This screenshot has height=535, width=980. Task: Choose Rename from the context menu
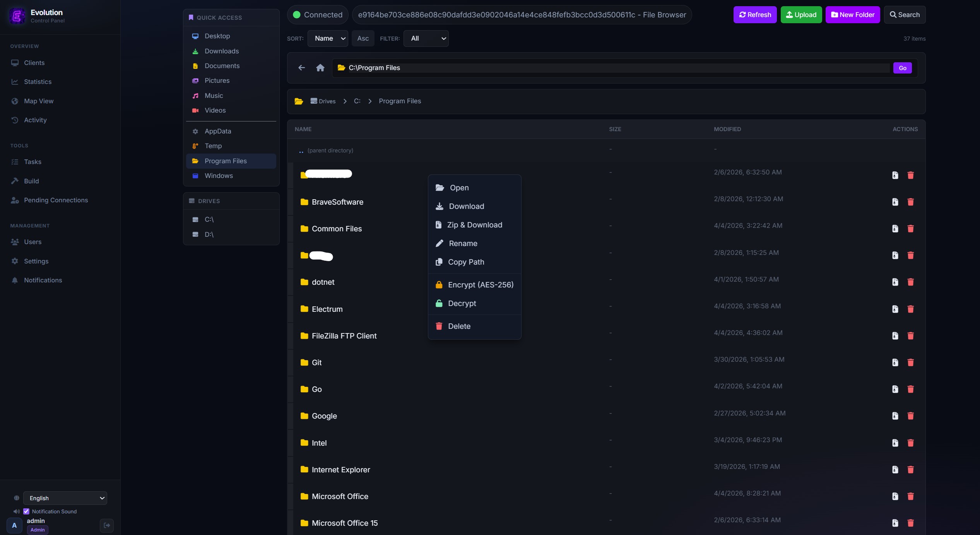click(475, 243)
